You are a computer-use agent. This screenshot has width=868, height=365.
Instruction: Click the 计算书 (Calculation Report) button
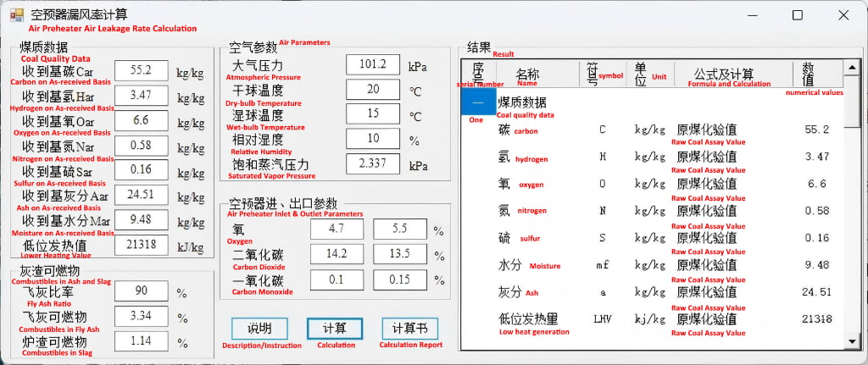point(409,329)
